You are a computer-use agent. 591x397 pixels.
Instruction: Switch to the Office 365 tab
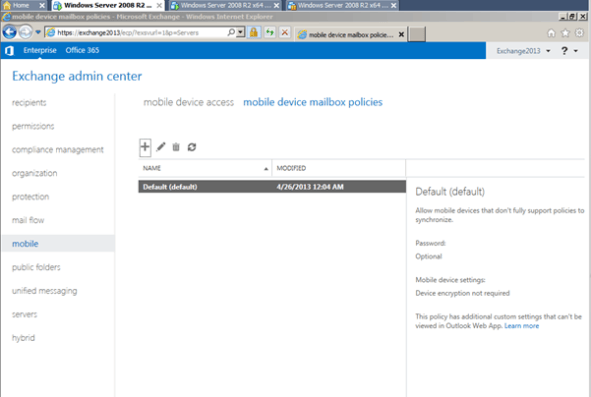click(x=82, y=50)
